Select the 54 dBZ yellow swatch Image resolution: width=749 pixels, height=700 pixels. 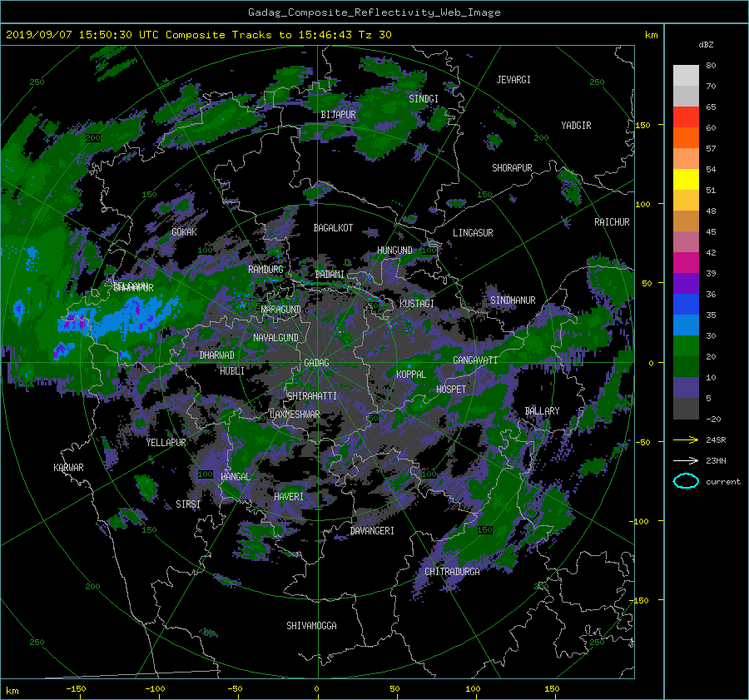[x=686, y=179]
